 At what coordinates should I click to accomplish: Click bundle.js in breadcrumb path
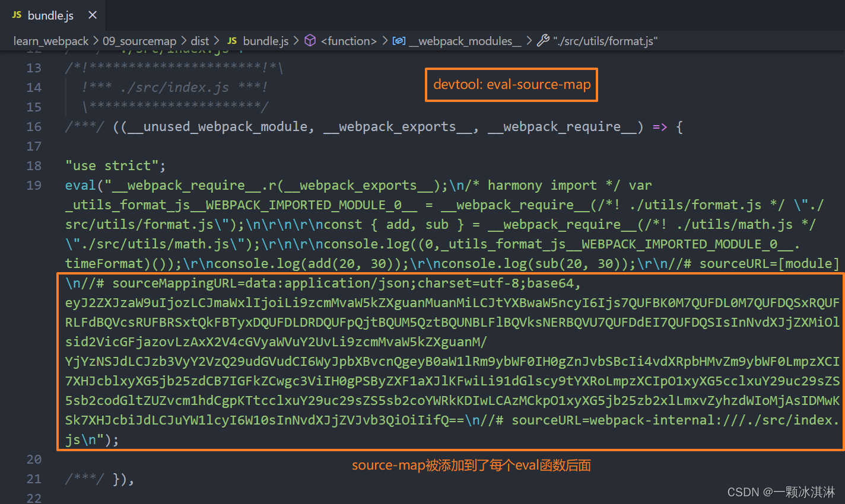click(266, 41)
